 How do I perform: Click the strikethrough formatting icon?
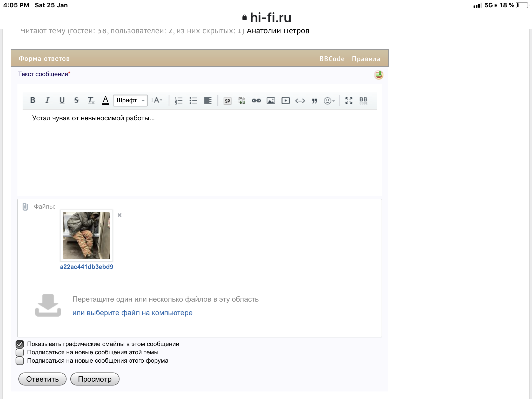click(x=76, y=100)
